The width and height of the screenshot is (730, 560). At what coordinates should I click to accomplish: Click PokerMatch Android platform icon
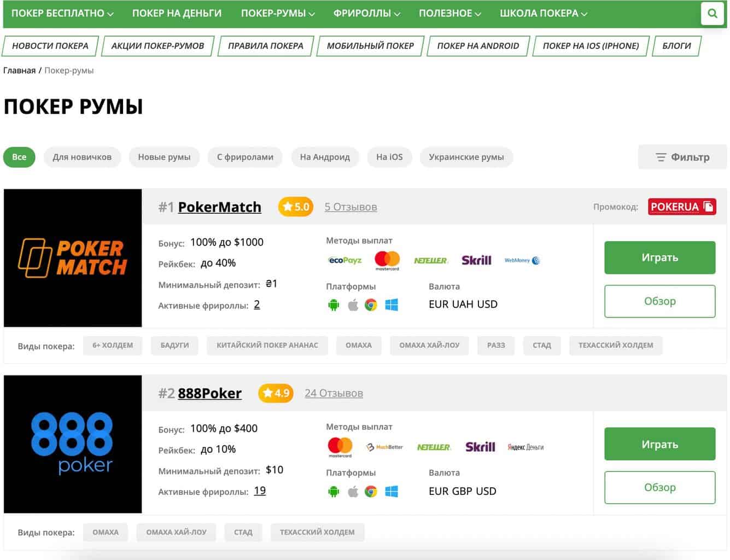334,305
